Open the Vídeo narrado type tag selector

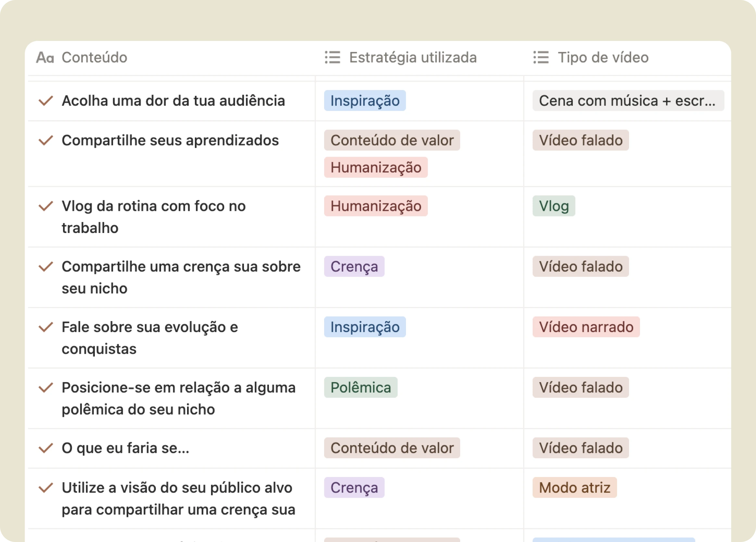[x=586, y=327]
